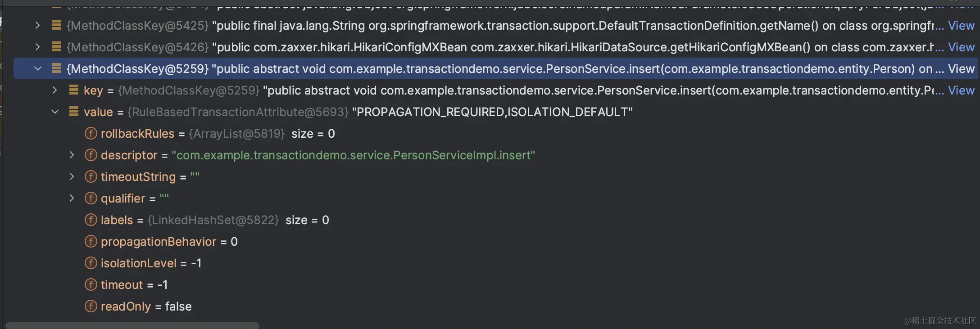Viewport: 980px width, 329px height.
Task: Collapse the MethodClassKey@5259 node
Action: [37, 68]
